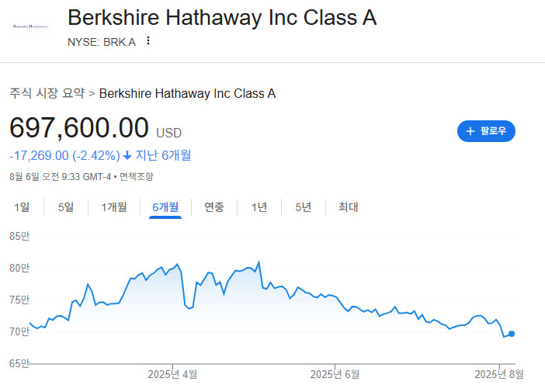Select the 1일 time range tab

point(22,207)
